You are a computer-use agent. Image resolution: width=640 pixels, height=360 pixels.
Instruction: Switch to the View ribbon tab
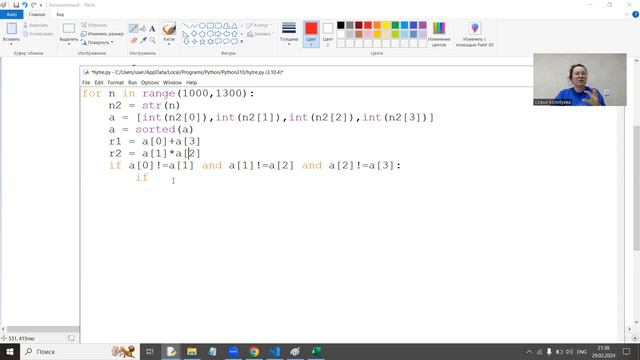pos(60,14)
